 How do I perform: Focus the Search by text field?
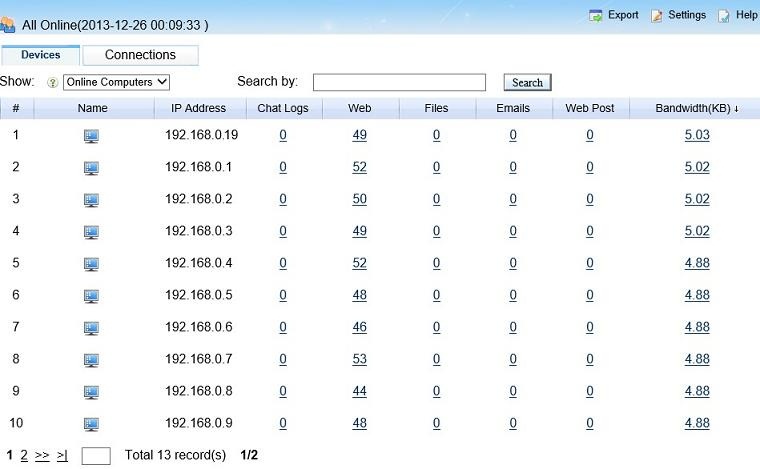click(x=399, y=82)
